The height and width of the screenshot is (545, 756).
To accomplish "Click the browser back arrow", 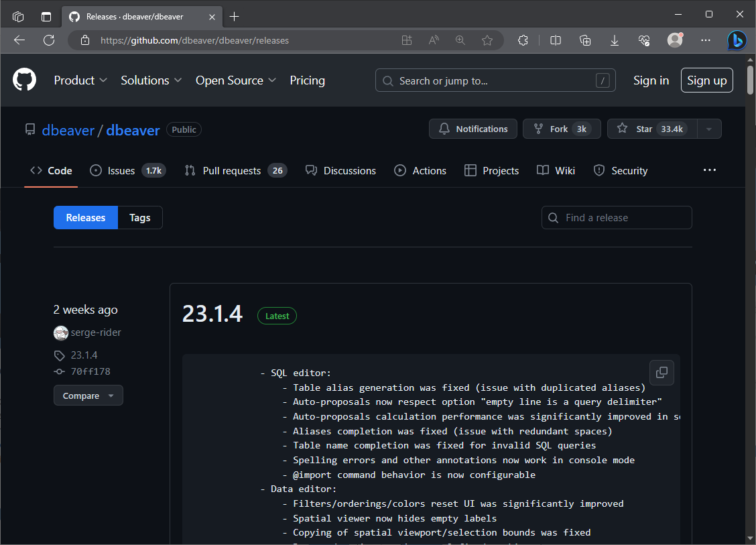I will [x=19, y=40].
